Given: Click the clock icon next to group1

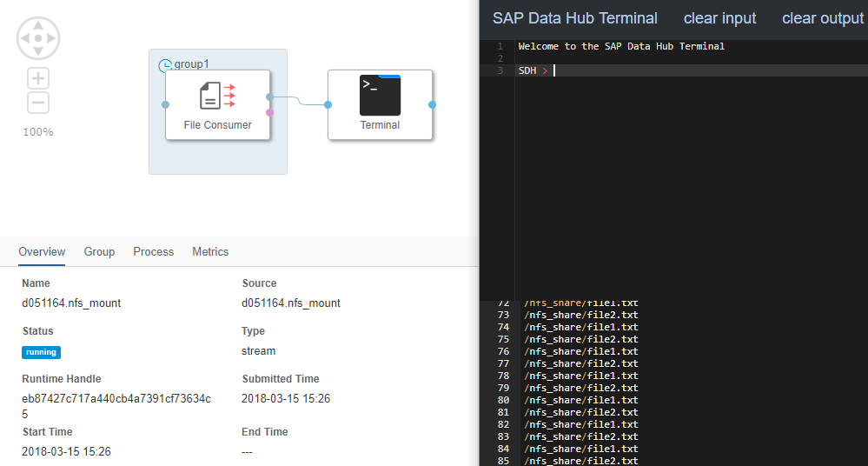Looking at the screenshot, I should (x=165, y=65).
